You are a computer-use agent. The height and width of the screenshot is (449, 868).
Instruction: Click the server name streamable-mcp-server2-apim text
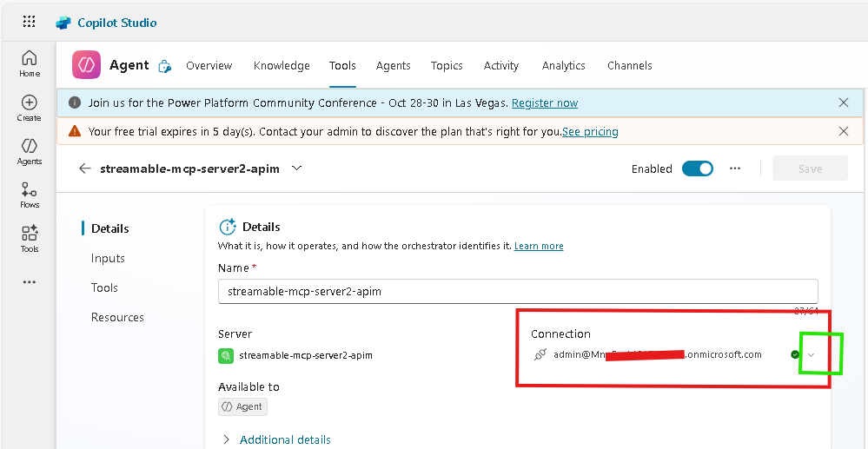click(x=306, y=355)
